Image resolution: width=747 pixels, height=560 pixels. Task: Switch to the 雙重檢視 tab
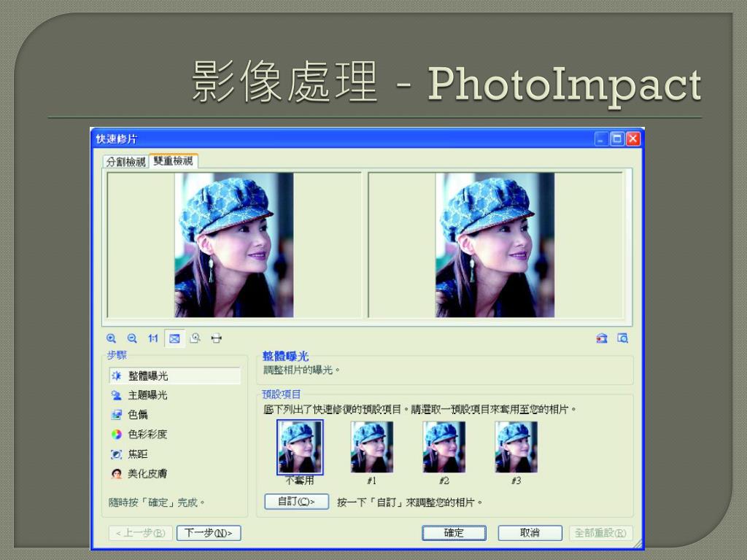[x=174, y=160]
